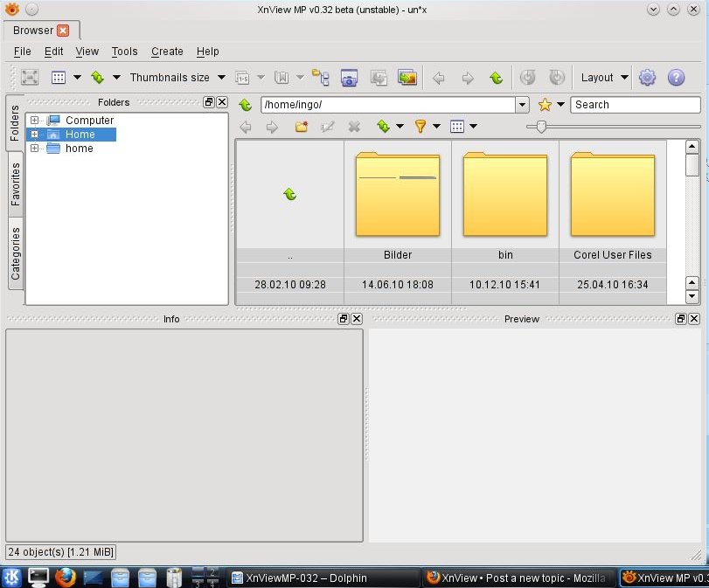Float the Folders panel with its undock button
This screenshot has width=709, height=588.
point(208,102)
